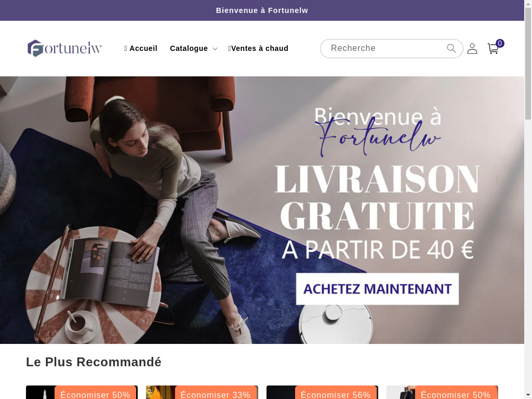Click the icon beside Accueil
Image resolution: width=532 pixels, height=399 pixels.
pos(126,48)
